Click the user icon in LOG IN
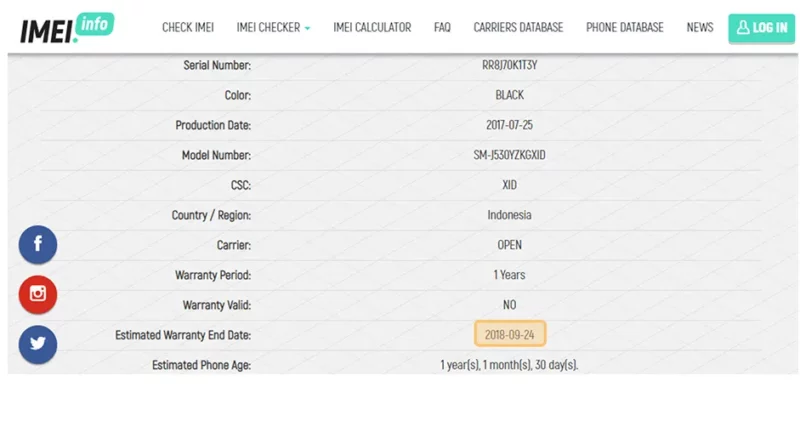 click(743, 28)
